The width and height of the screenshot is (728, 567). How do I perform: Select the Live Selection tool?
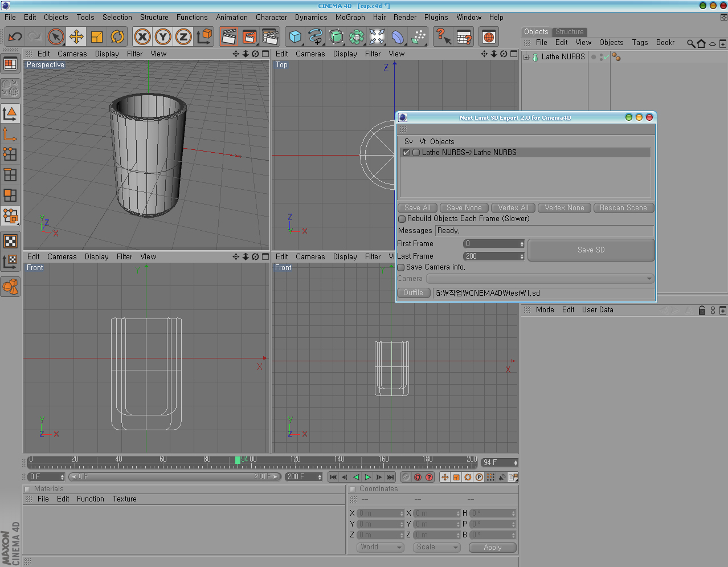tap(56, 37)
